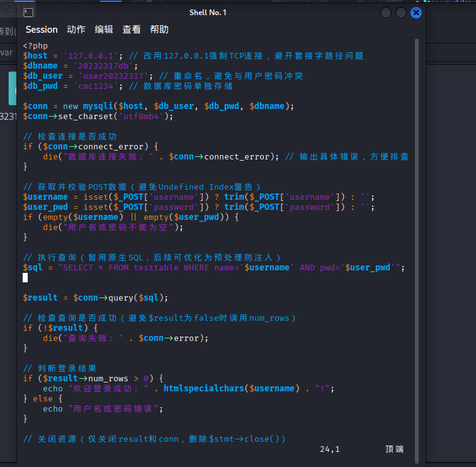Image resolution: width=476 pixels, height=467 pixels.
Task: Click the 数据库连接失败 die message
Action: tap(108, 157)
